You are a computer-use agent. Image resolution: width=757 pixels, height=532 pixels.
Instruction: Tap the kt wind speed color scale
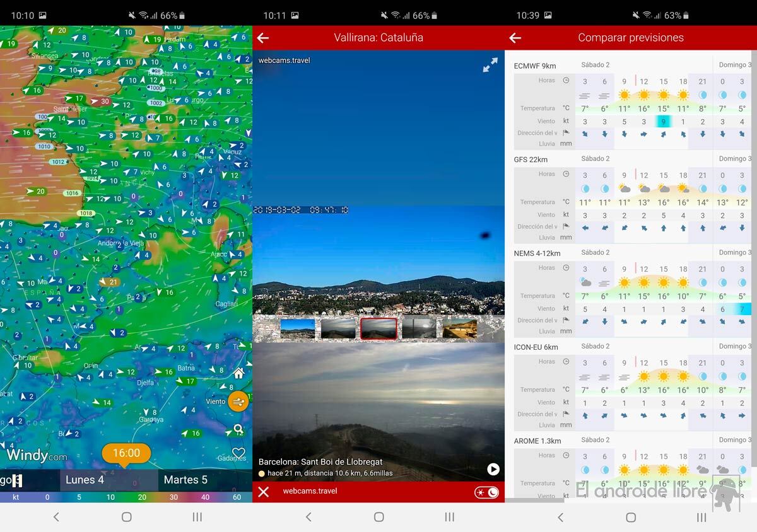pyautogui.click(x=126, y=497)
